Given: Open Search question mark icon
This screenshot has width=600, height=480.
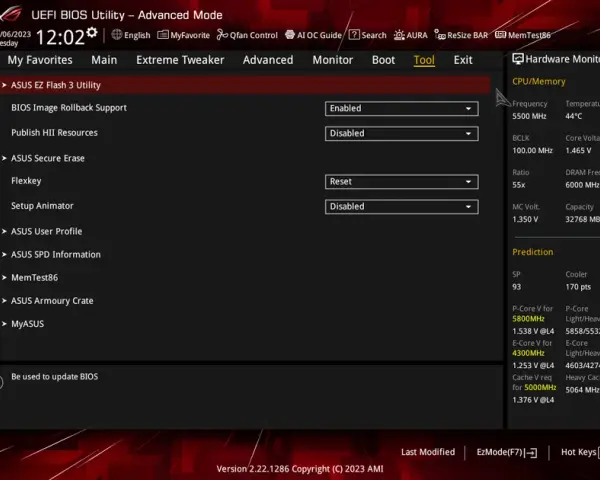Looking at the screenshot, I should pyautogui.click(x=354, y=35).
